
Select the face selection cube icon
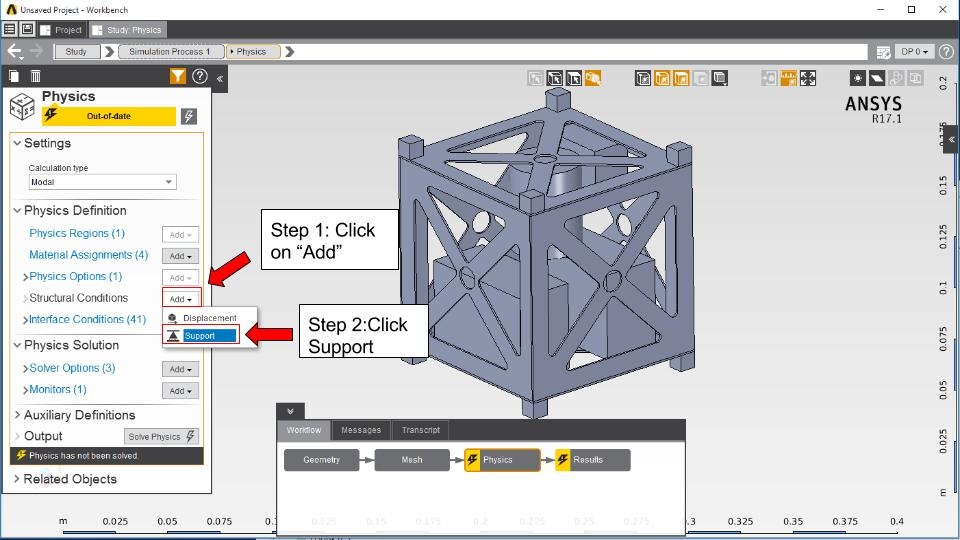tap(574, 78)
